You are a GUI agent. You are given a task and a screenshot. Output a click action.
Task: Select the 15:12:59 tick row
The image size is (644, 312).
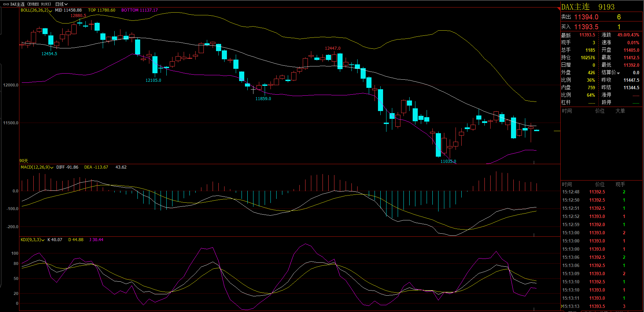click(601, 225)
